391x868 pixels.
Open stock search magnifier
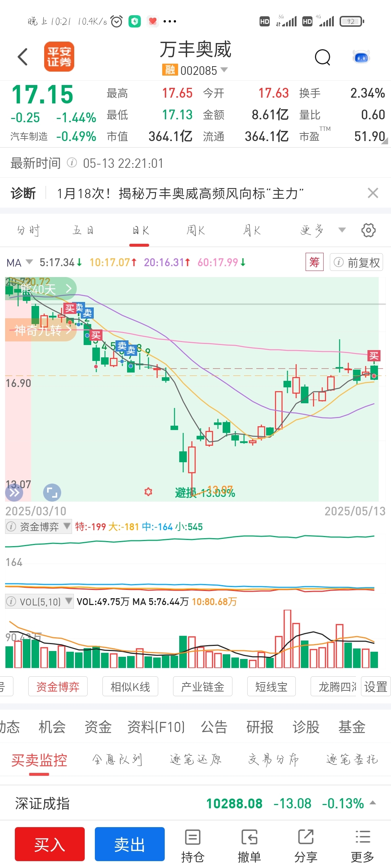(323, 57)
